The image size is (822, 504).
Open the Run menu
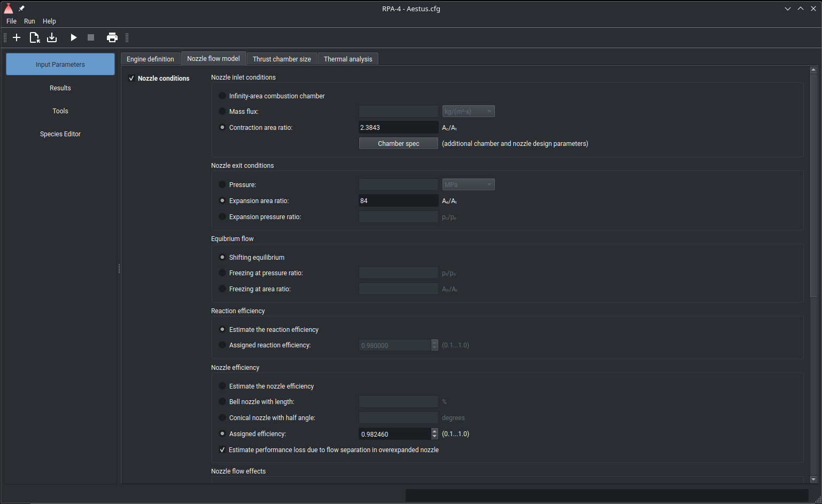click(x=29, y=21)
